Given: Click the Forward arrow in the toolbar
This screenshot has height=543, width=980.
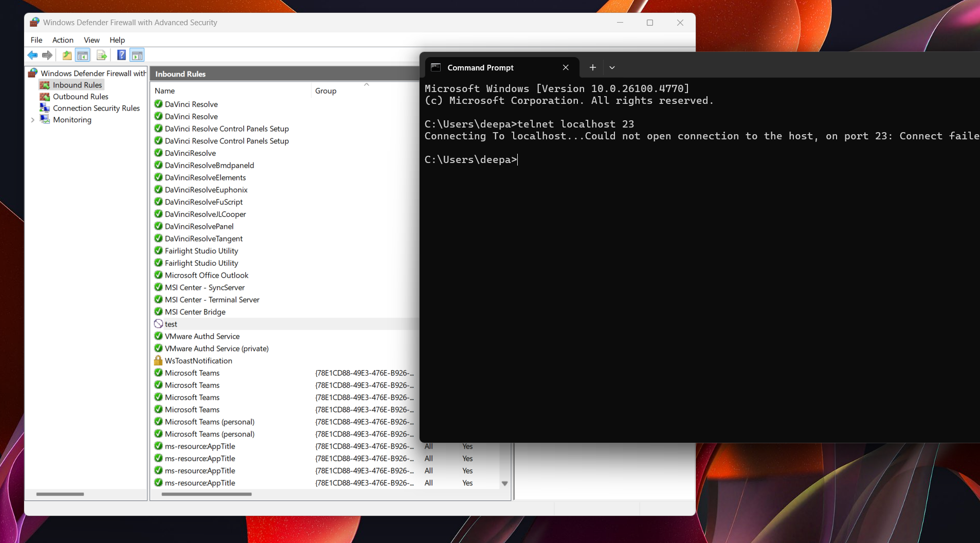Looking at the screenshot, I should [47, 55].
